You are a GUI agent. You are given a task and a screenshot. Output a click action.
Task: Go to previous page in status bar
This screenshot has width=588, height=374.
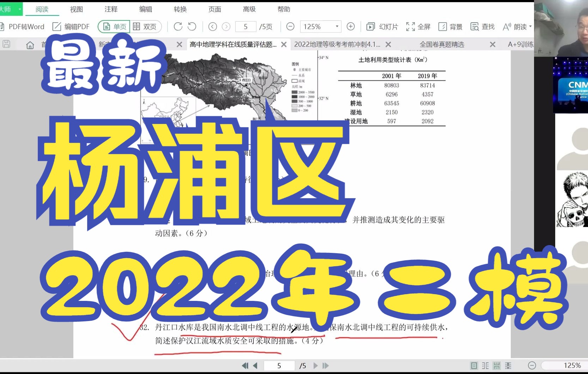tap(255, 366)
